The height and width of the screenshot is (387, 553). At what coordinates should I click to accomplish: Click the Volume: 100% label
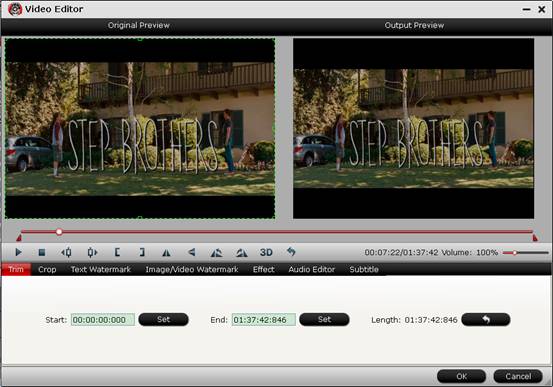point(470,252)
